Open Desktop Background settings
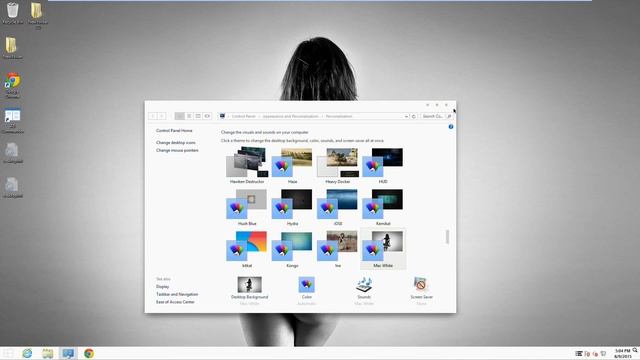This screenshot has height=360, width=640. 249,291
